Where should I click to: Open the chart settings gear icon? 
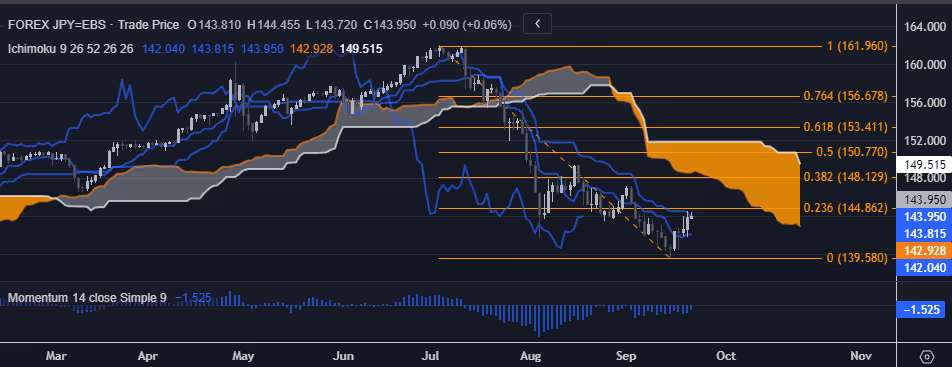point(926,356)
